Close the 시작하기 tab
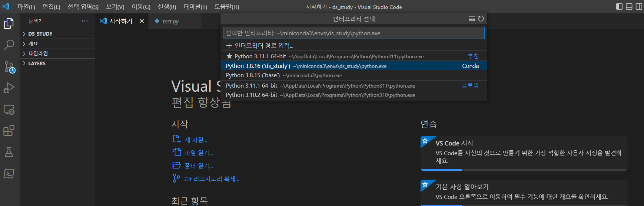The height and width of the screenshot is (206, 644). click(x=142, y=21)
